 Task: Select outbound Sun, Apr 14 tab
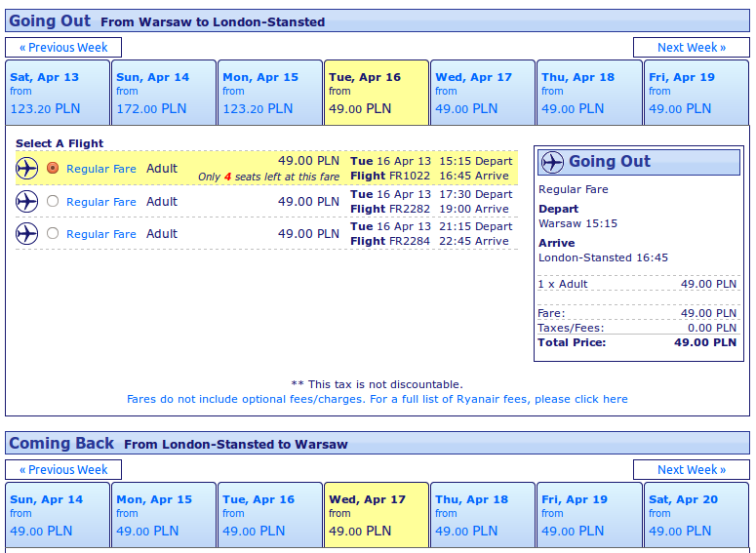pyautogui.click(x=164, y=93)
